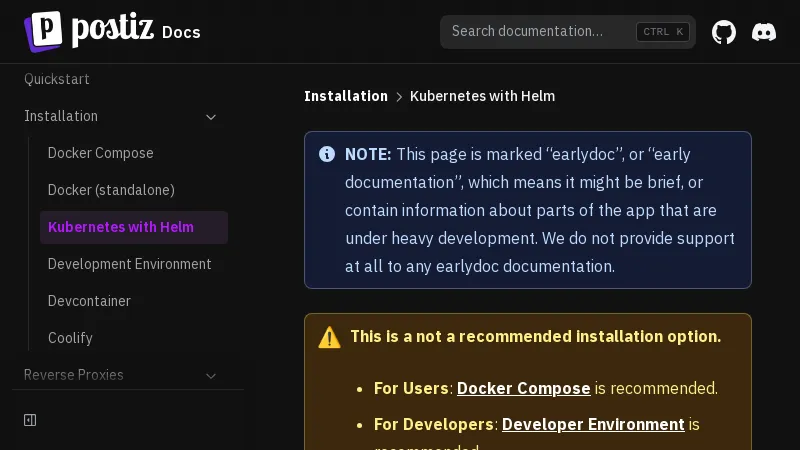Follow the Developer Environment link

point(593,424)
